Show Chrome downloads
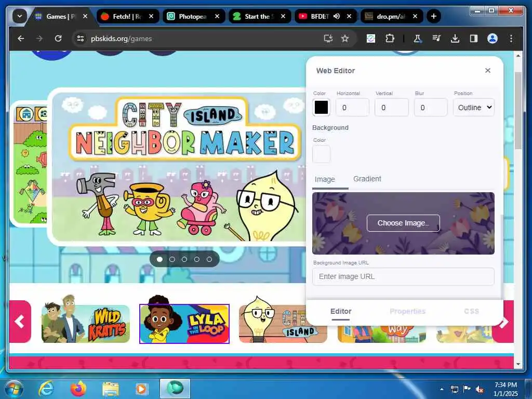 coord(455,38)
